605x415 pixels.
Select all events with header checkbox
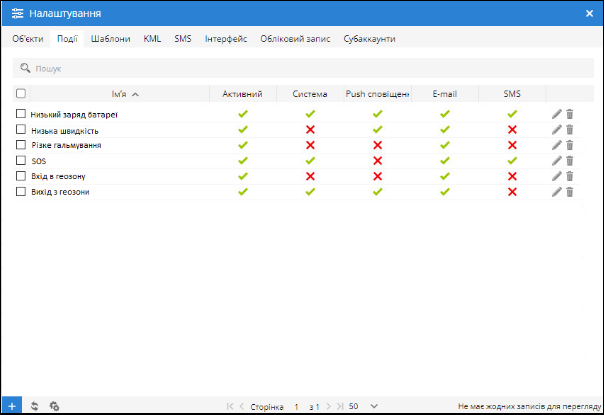coord(21,93)
